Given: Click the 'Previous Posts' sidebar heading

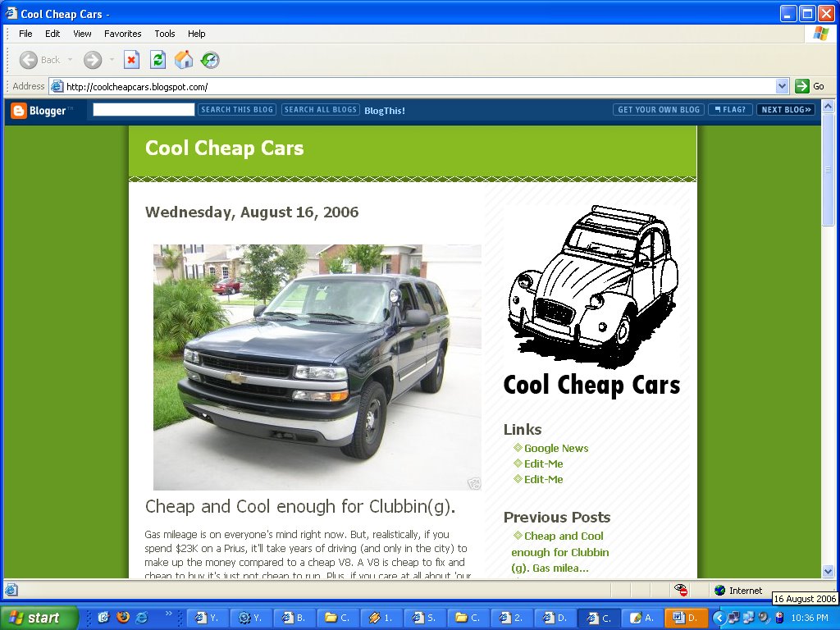Looking at the screenshot, I should point(557,518).
